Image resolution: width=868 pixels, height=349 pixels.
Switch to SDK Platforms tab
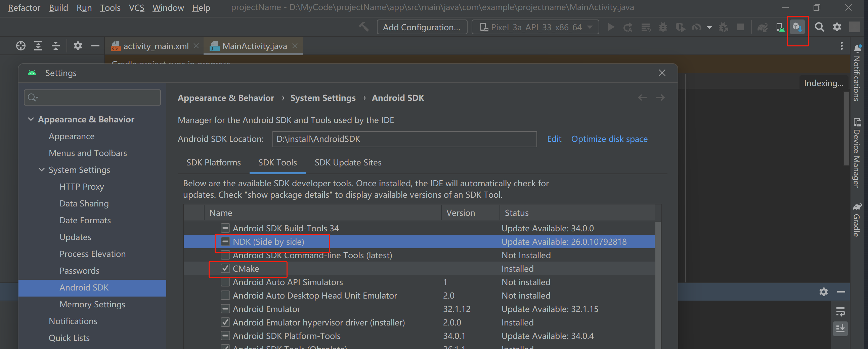click(214, 162)
